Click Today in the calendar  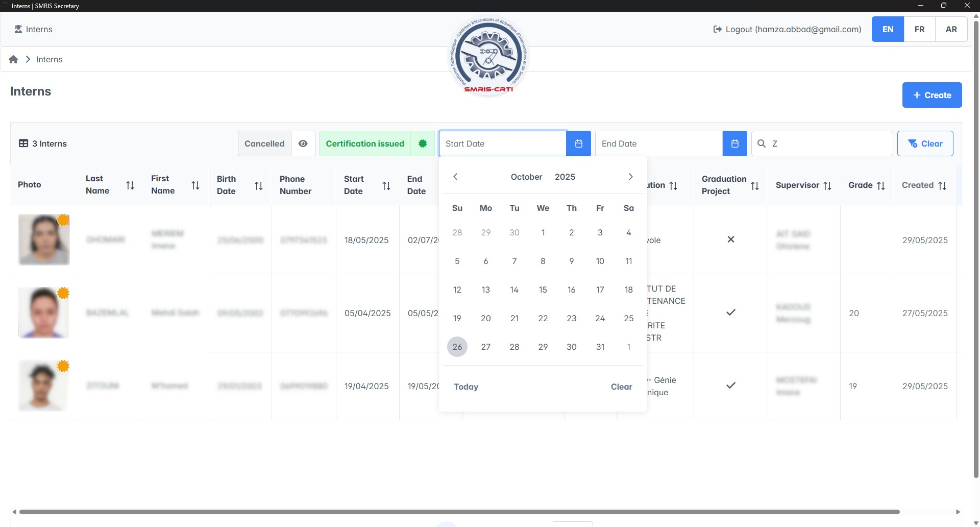(x=466, y=387)
